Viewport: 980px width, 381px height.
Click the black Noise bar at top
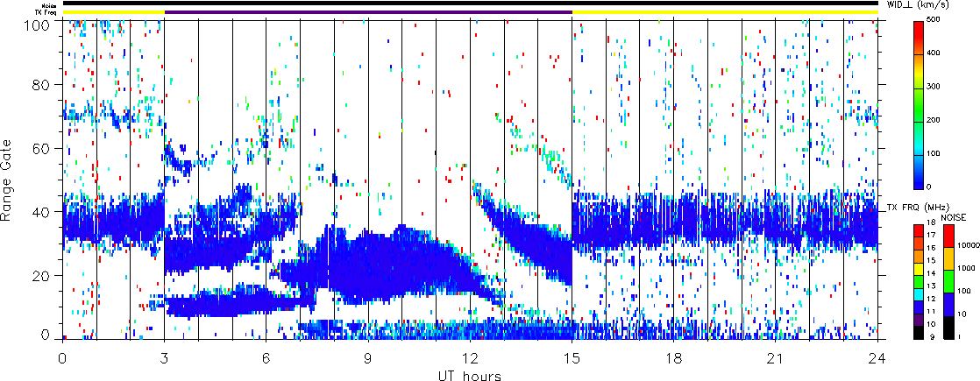pyautogui.click(x=470, y=4)
